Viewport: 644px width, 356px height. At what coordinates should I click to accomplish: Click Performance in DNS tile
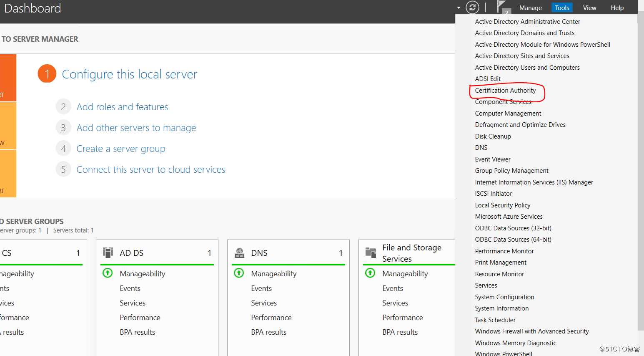271,318
